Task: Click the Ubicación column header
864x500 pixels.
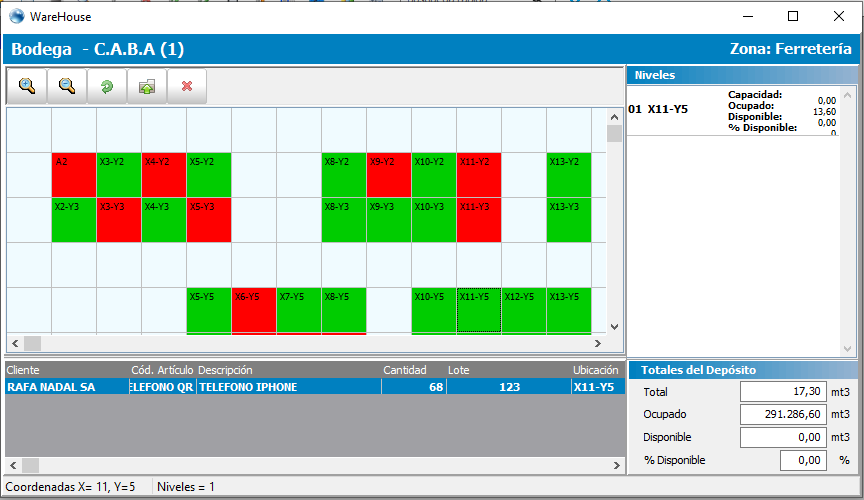Action: click(594, 370)
